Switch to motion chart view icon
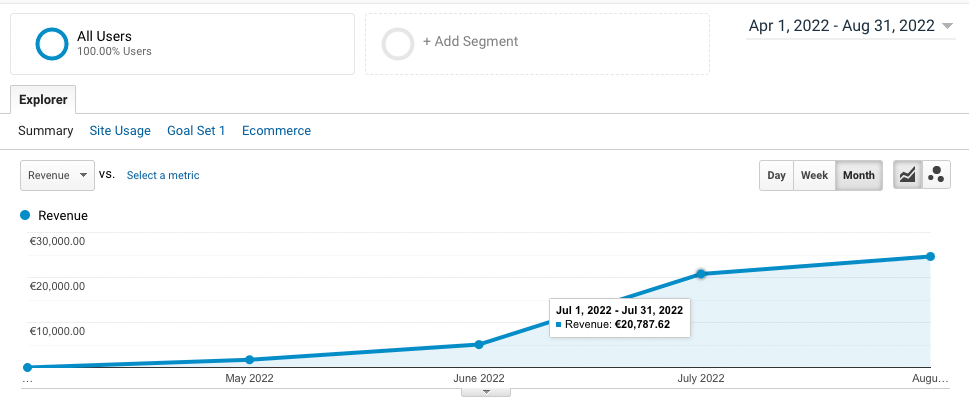Screen dimensions: 969x408 (936, 175)
